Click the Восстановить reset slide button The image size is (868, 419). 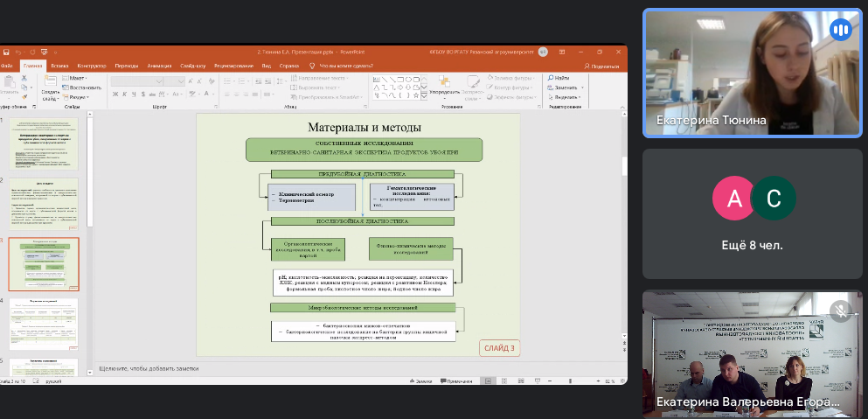[81, 87]
